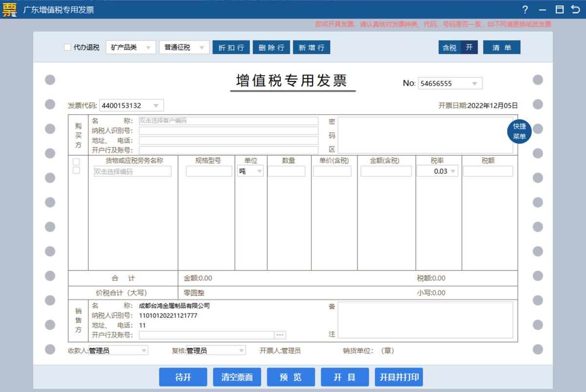Image resolution: width=586 pixels, height=392 pixels.
Task: Open the 单位 unit dropdown showing 吨
Action: click(250, 171)
